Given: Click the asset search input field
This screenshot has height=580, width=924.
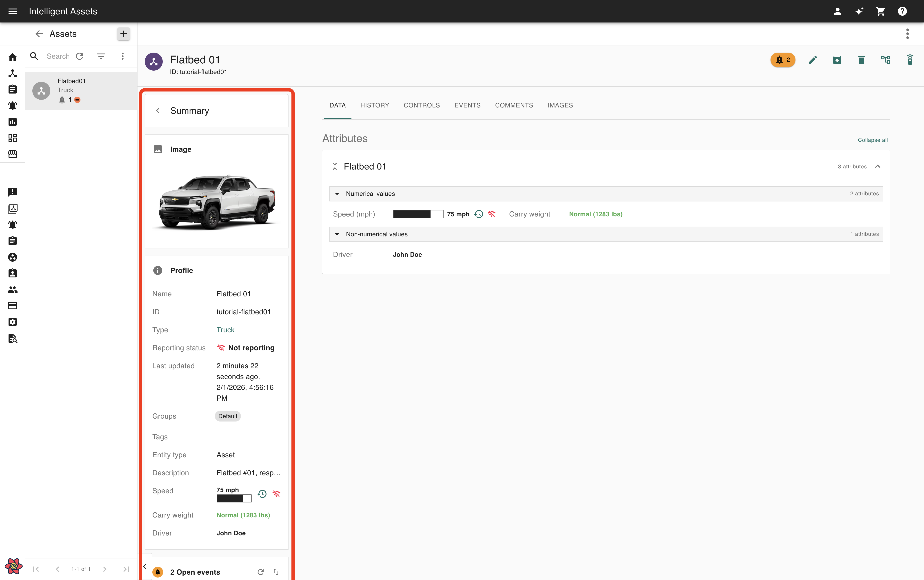Looking at the screenshot, I should (x=58, y=56).
